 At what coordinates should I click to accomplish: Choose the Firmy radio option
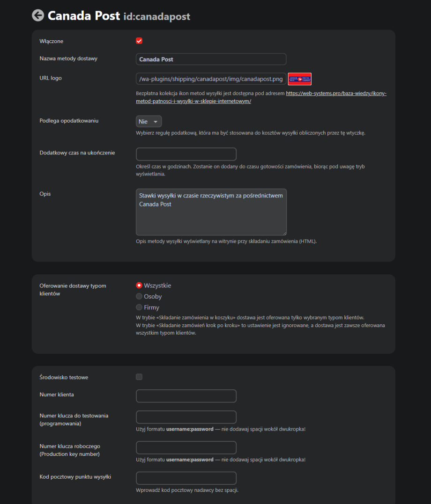(139, 307)
